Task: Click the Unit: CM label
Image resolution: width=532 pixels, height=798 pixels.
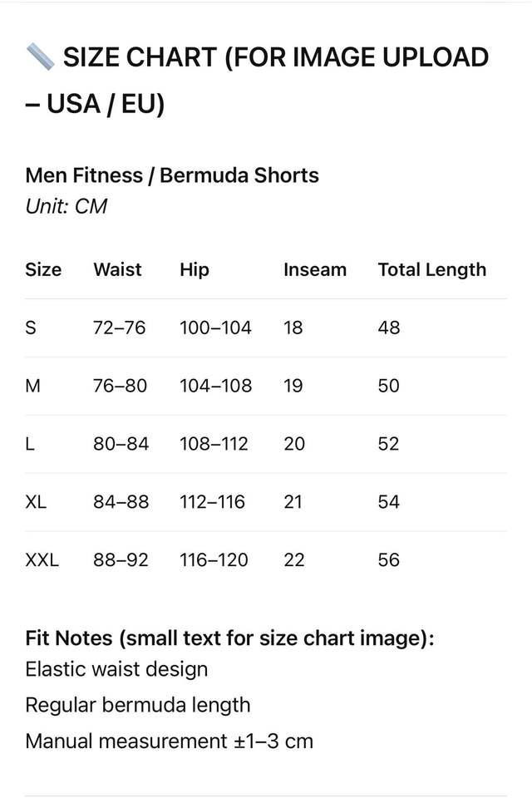Action: coord(66,206)
